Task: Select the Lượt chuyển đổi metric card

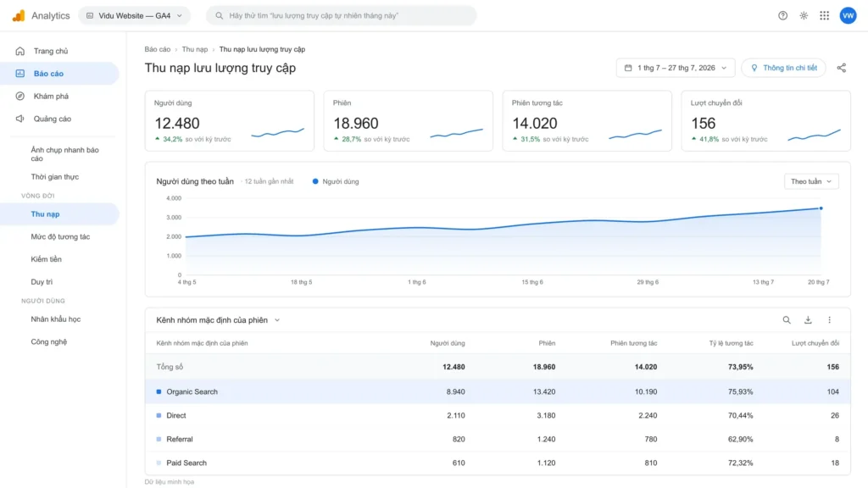Action: point(765,120)
